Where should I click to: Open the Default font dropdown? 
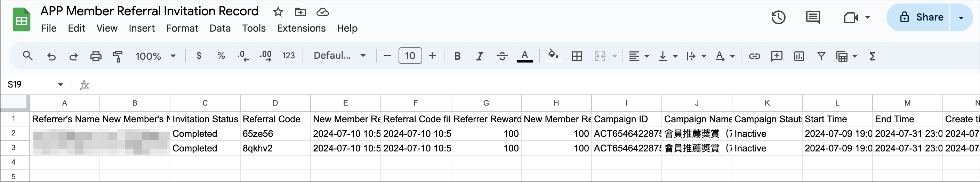tap(339, 56)
